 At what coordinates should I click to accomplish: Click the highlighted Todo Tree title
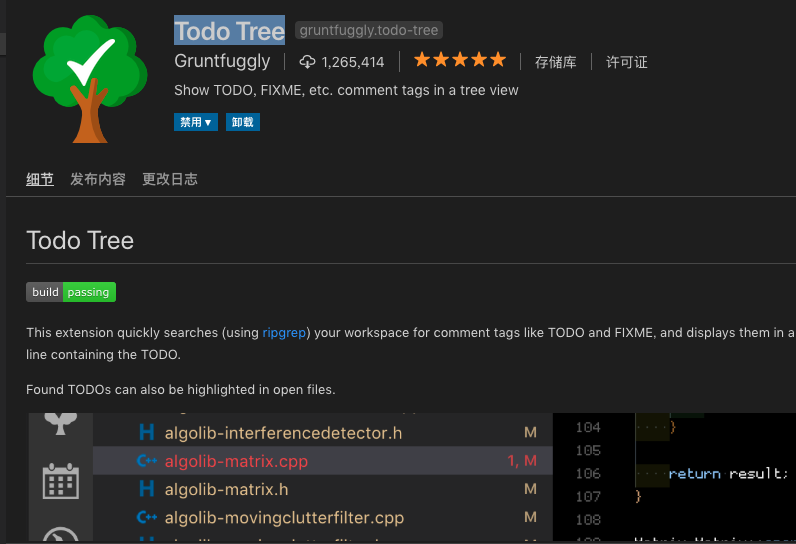pos(229,30)
